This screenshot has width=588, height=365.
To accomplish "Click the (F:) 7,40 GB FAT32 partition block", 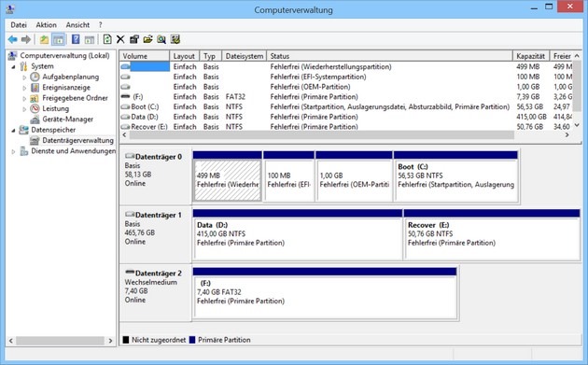I will [x=325, y=292].
